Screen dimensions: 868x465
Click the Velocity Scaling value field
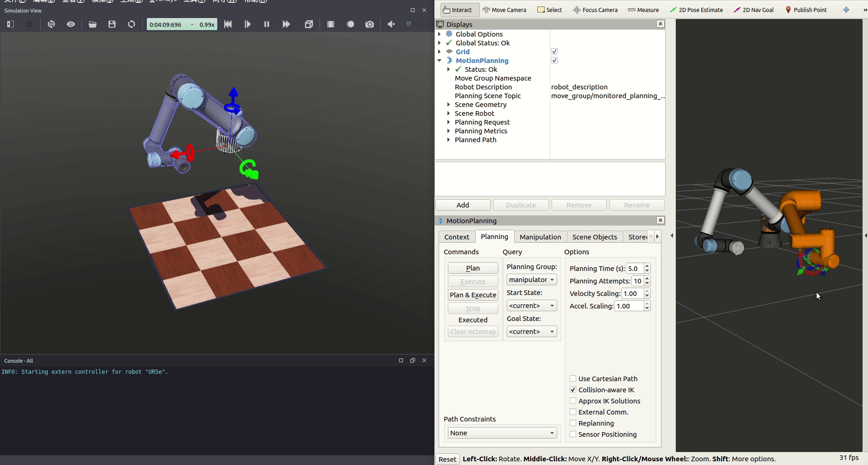[x=633, y=293]
